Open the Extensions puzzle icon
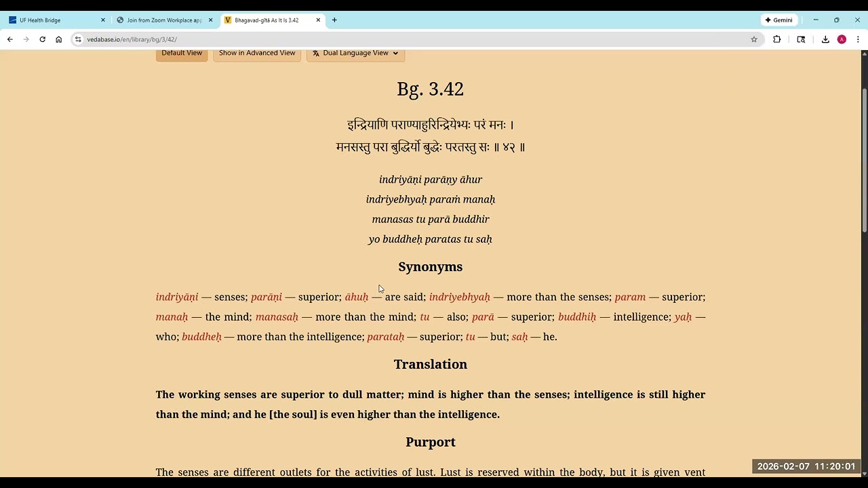This screenshot has width=868, height=488. pos(777,39)
